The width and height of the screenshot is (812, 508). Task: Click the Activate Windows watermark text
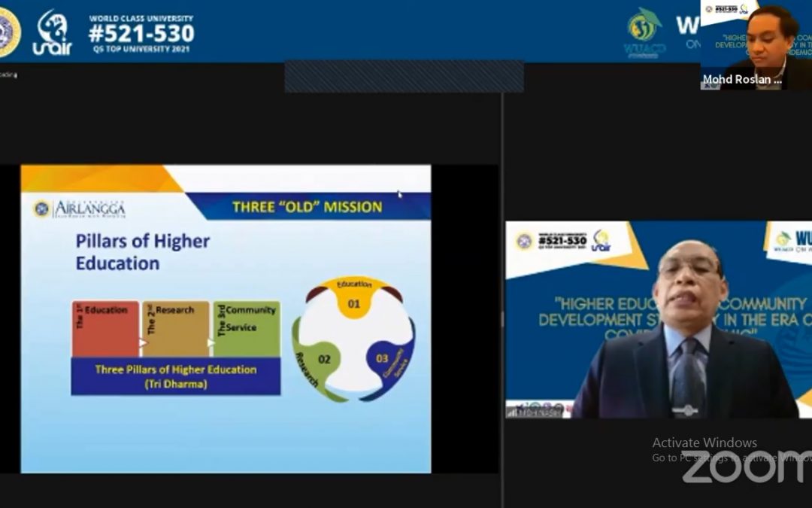[x=704, y=443]
